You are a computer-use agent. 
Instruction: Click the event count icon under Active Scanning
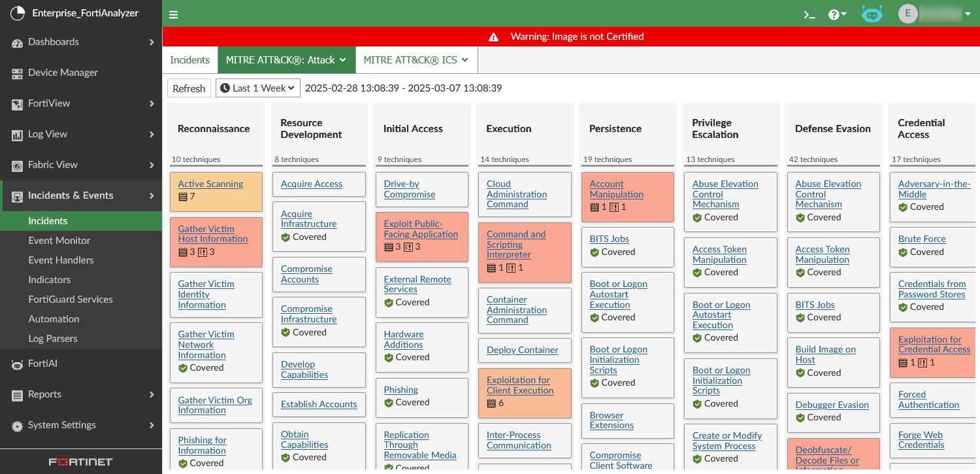coord(183,196)
